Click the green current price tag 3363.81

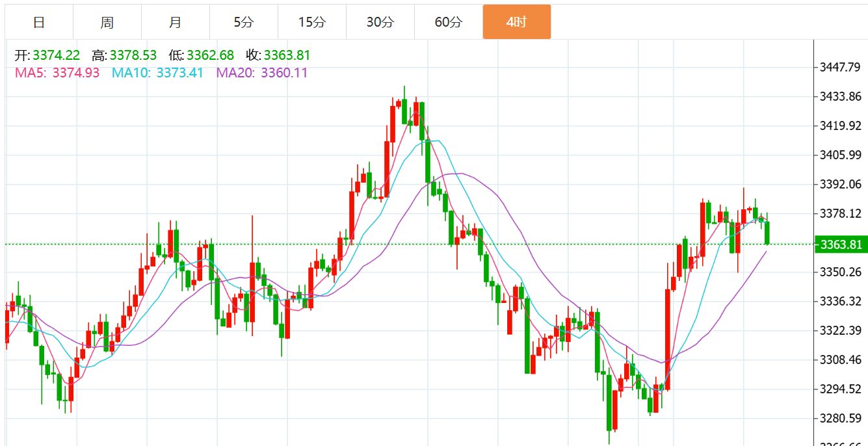[x=841, y=244]
